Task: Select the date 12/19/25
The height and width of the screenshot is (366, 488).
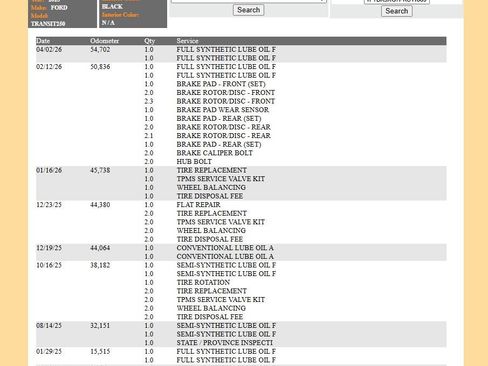Action: tap(49, 248)
